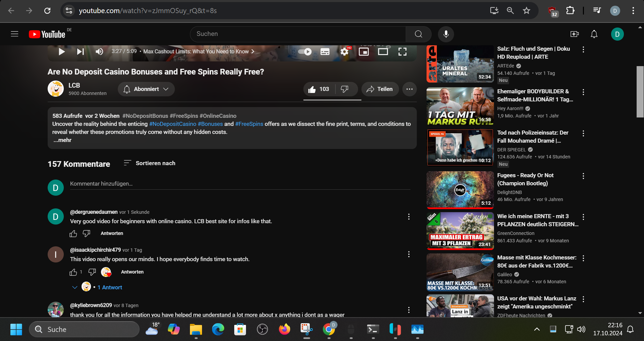
Task: Open 'Salz: Fluch und Segen' video thumbnail
Action: point(460,64)
